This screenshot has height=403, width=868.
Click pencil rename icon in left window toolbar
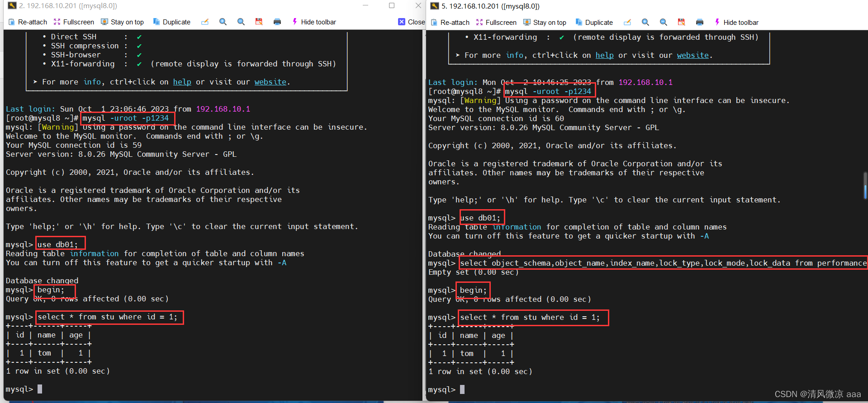(205, 22)
